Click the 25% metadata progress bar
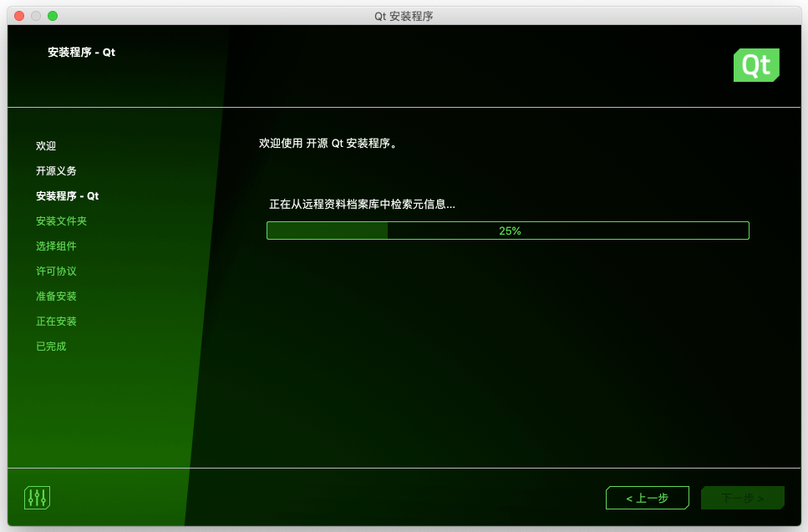 click(x=507, y=231)
